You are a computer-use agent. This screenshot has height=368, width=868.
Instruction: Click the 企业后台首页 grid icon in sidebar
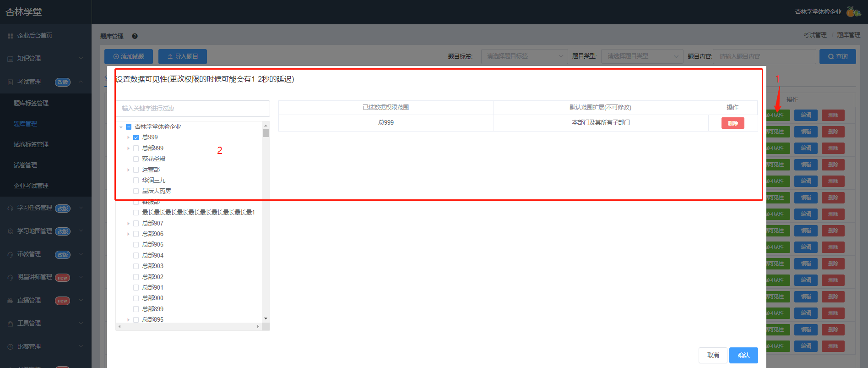tap(10, 36)
